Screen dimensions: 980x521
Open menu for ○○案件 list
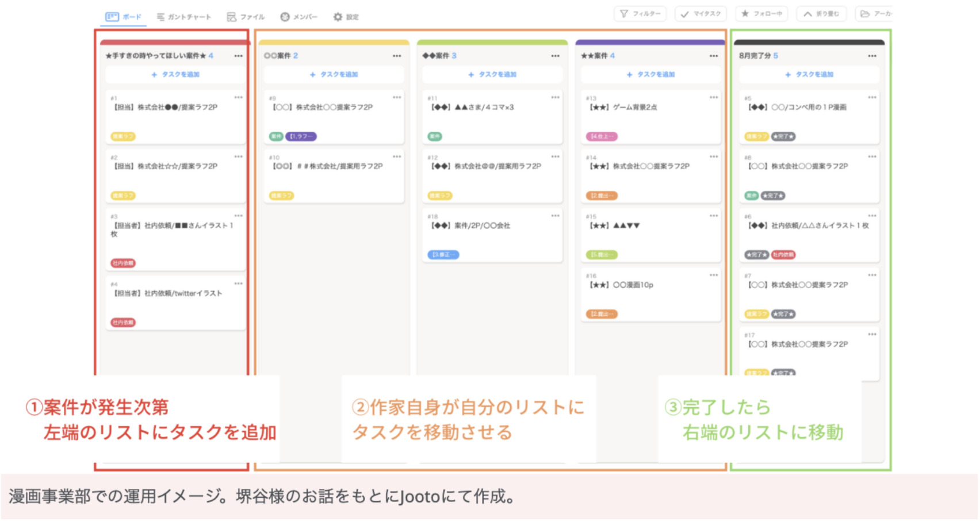[397, 56]
